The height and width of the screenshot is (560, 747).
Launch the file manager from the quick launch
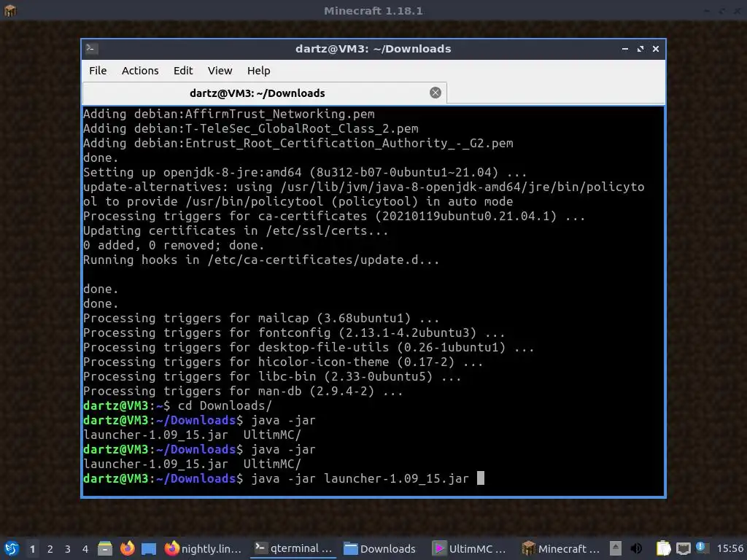105,548
